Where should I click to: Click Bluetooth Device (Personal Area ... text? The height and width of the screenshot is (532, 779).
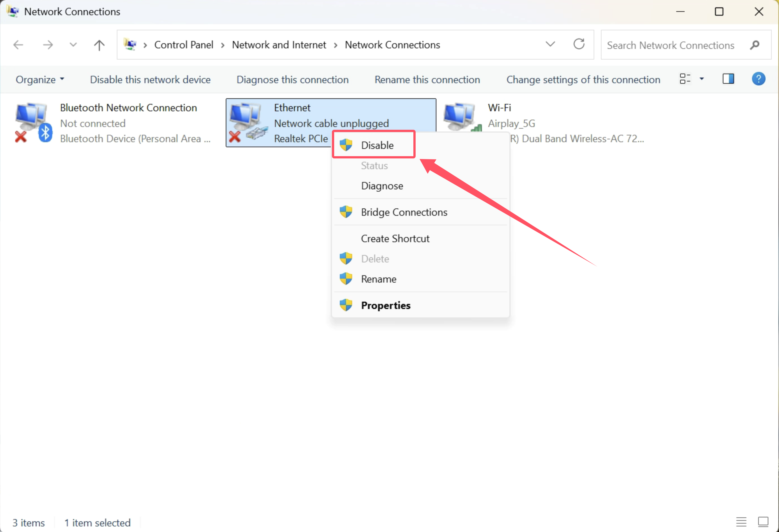[x=135, y=138]
